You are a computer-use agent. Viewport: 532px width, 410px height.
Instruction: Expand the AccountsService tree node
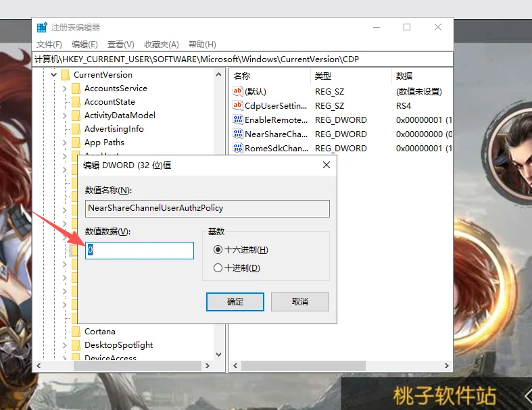point(64,88)
